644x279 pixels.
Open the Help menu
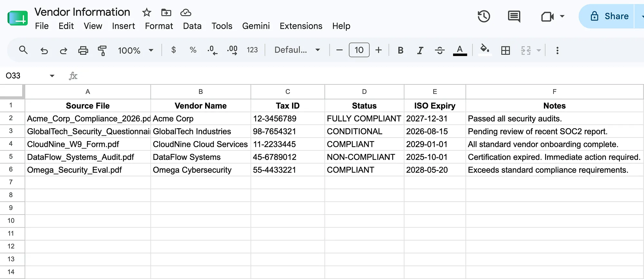click(341, 26)
